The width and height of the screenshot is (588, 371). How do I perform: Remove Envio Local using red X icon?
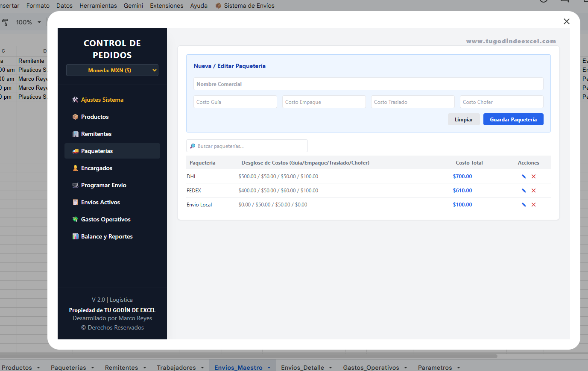point(533,205)
